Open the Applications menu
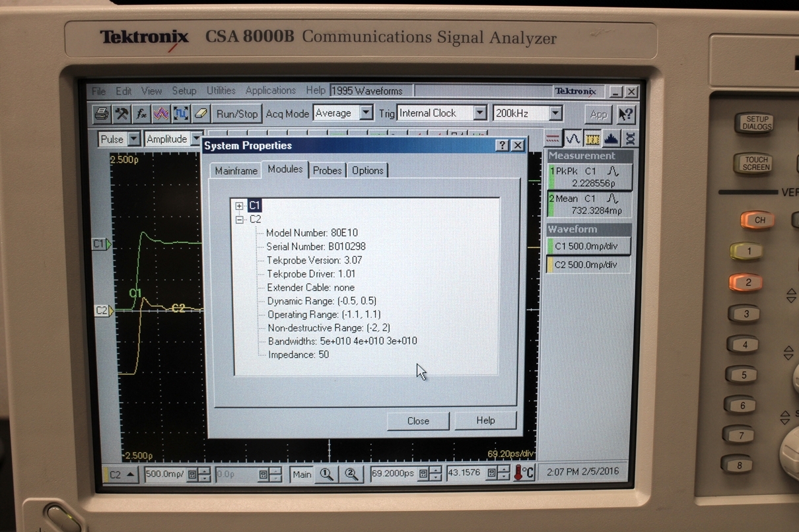The width and height of the screenshot is (799, 532). pyautogui.click(x=271, y=90)
